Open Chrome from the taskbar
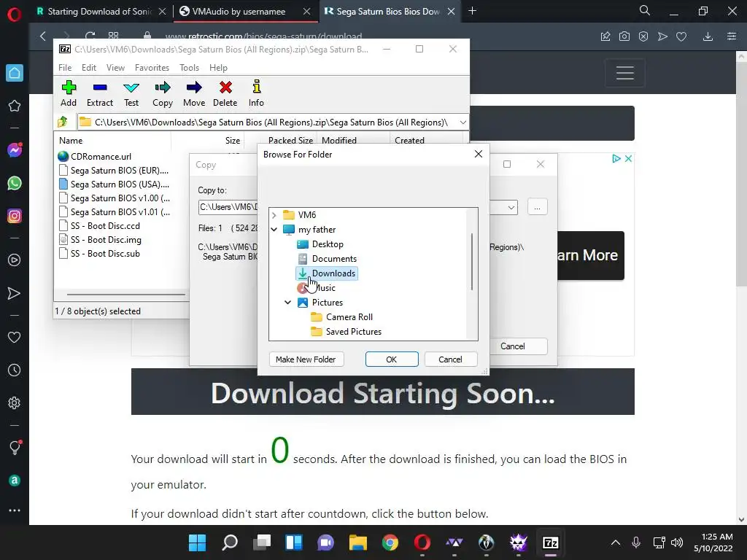The image size is (747, 560). pos(390,542)
